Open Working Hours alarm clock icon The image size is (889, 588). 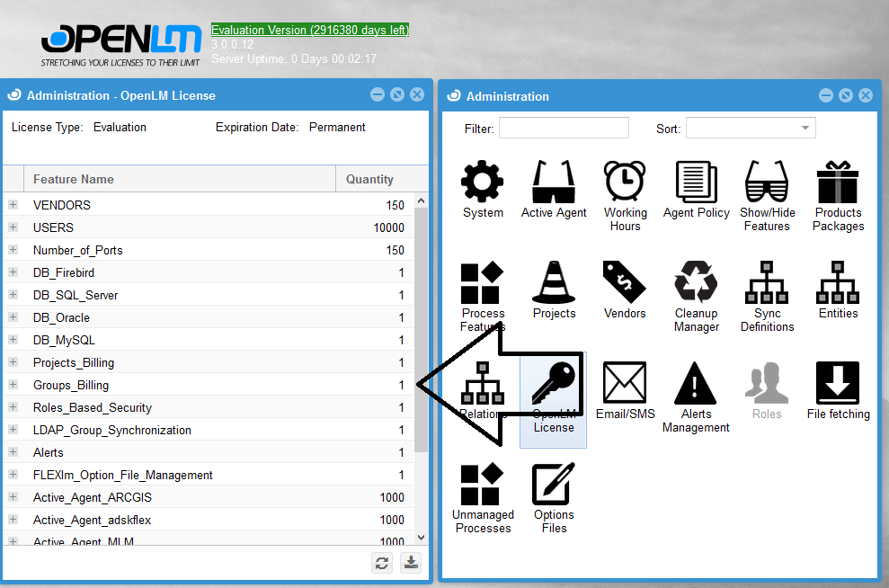tap(625, 183)
